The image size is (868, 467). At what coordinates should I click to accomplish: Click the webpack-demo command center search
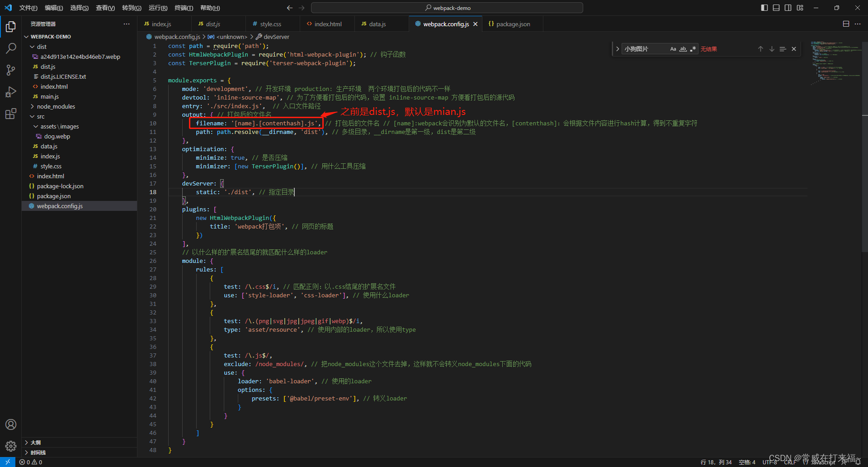447,8
